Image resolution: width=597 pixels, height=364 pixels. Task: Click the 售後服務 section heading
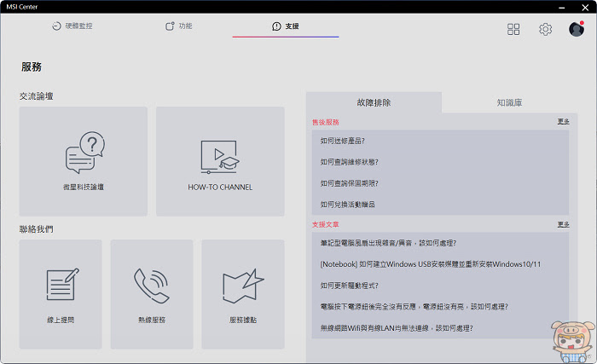pos(326,122)
